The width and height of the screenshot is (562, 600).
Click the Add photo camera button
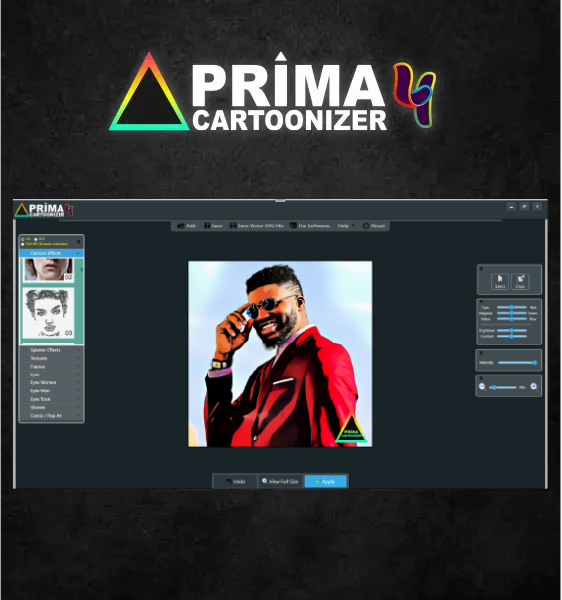point(186,226)
